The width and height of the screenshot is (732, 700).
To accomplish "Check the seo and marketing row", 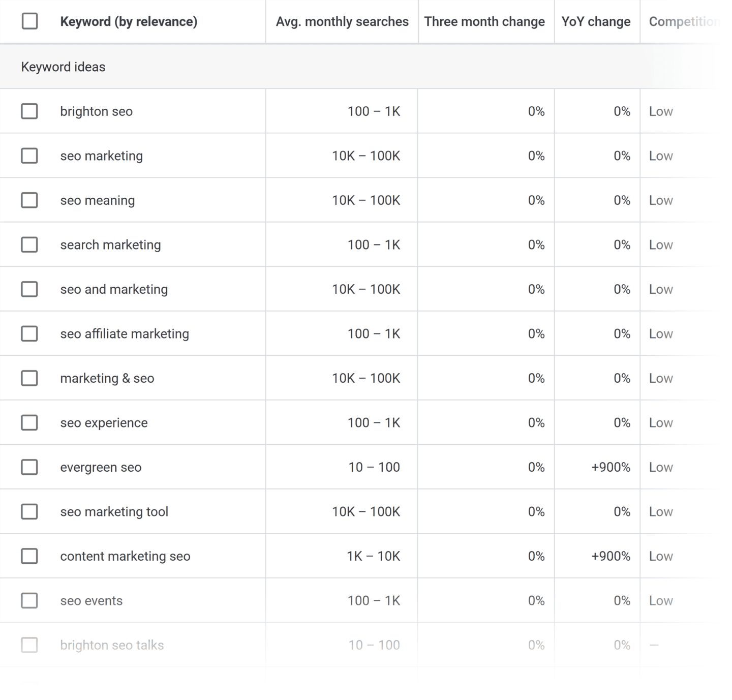I will click(x=29, y=289).
